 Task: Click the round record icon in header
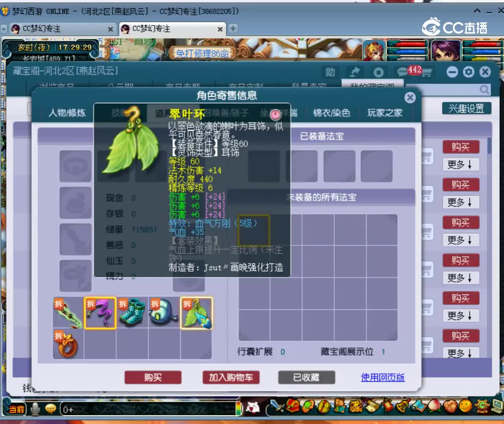[x=378, y=72]
